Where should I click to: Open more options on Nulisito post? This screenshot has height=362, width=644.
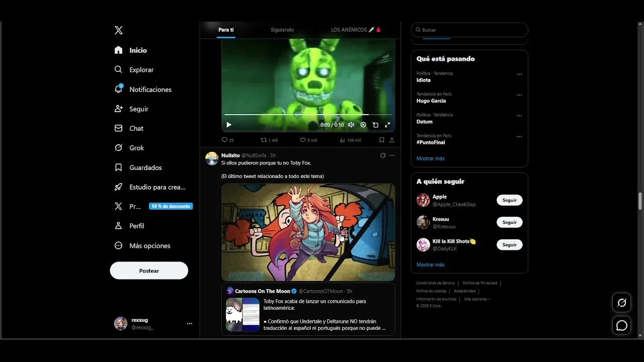point(392,155)
